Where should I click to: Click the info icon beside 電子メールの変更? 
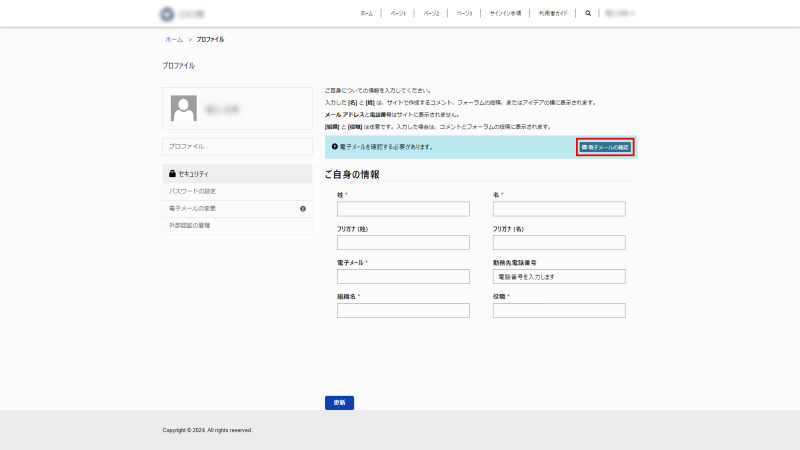303,209
